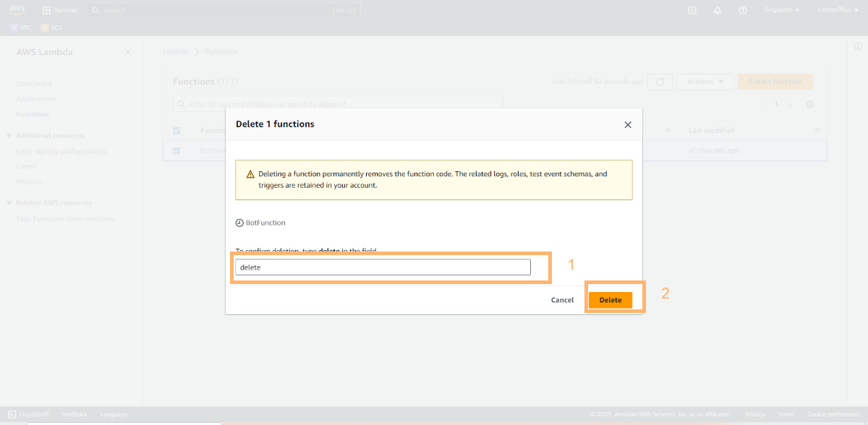This screenshot has height=425, width=868.
Task: Click the Lambda breadcrumb link
Action: point(175,51)
